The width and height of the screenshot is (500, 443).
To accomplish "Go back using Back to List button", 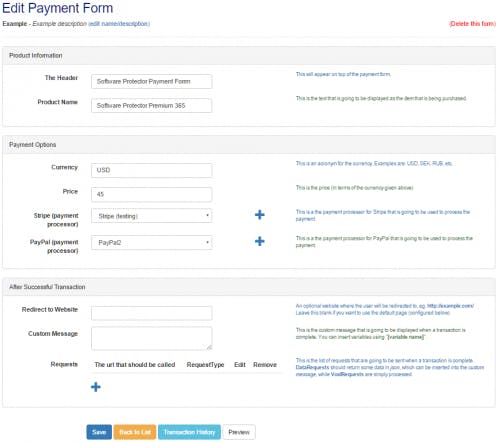I will point(135,432).
